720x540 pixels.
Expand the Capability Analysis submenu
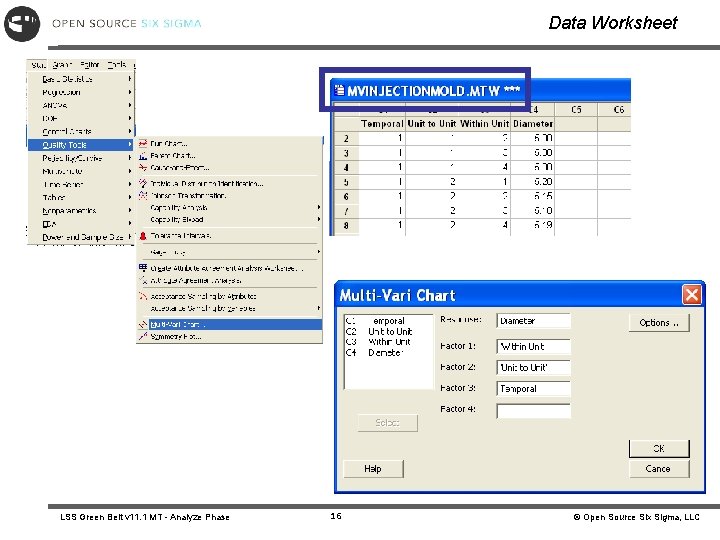(230, 208)
